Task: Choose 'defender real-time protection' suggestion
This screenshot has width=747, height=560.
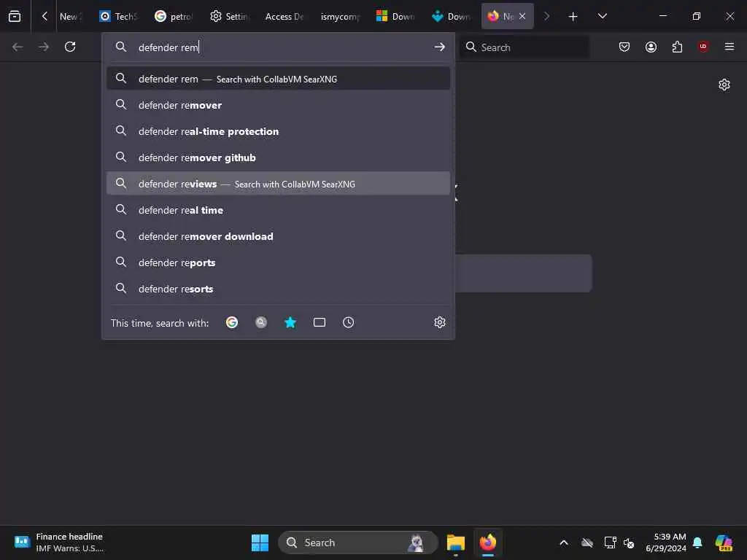Action: pyautogui.click(x=278, y=131)
